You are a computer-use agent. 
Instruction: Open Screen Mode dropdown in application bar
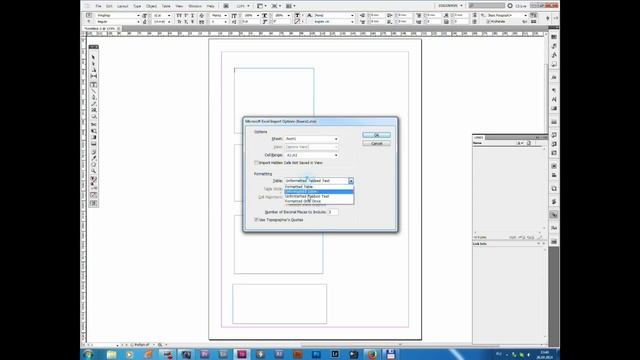coord(276,6)
